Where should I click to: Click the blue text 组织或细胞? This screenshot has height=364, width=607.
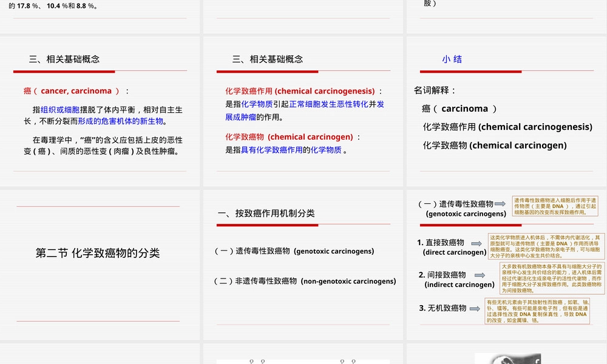point(60,110)
